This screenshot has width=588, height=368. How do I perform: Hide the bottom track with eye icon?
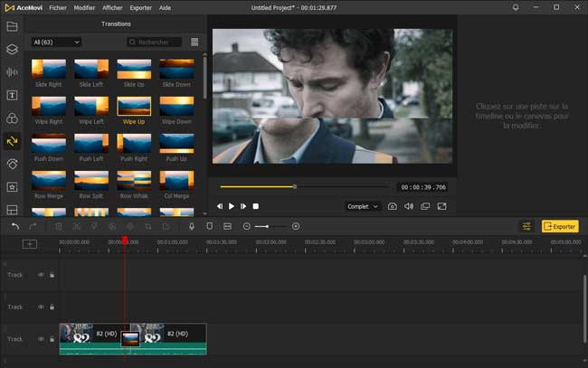click(41, 339)
